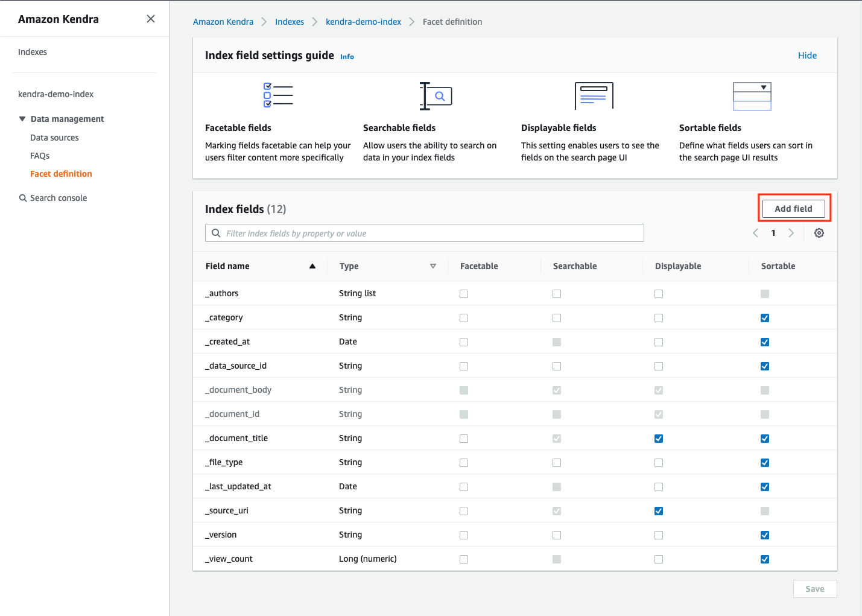Open Indexes in side navigation
862x616 pixels.
(x=33, y=52)
